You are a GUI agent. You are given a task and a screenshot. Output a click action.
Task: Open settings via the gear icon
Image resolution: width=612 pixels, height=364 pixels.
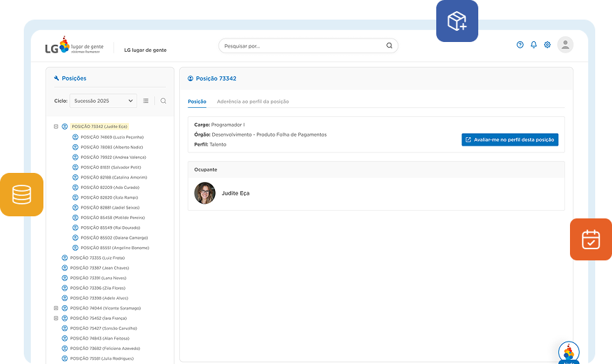click(x=548, y=45)
